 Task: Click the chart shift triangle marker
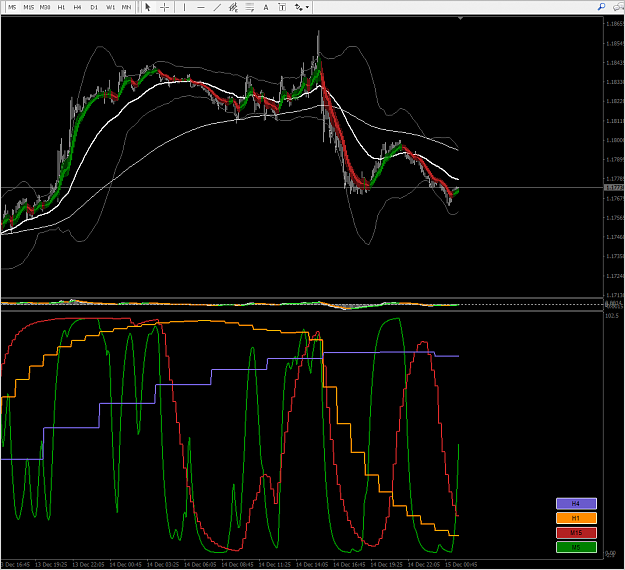coord(460,18)
